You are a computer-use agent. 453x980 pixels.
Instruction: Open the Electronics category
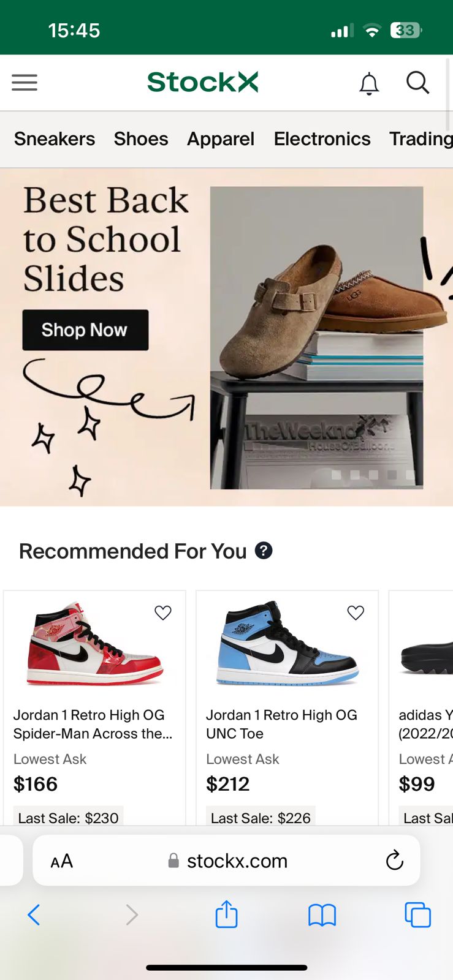coord(322,139)
